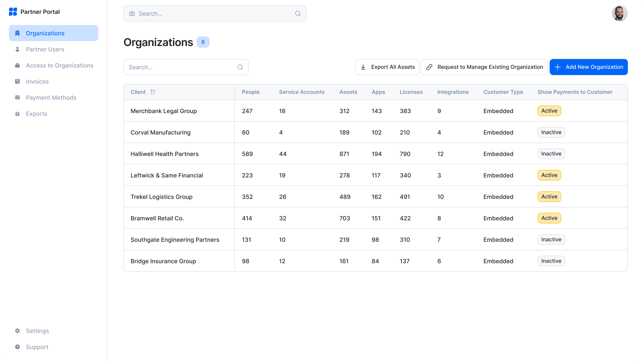Toggle Active badge for Leftwick & Same Financial
The width and height of the screenshot is (644, 362).
tap(549, 175)
